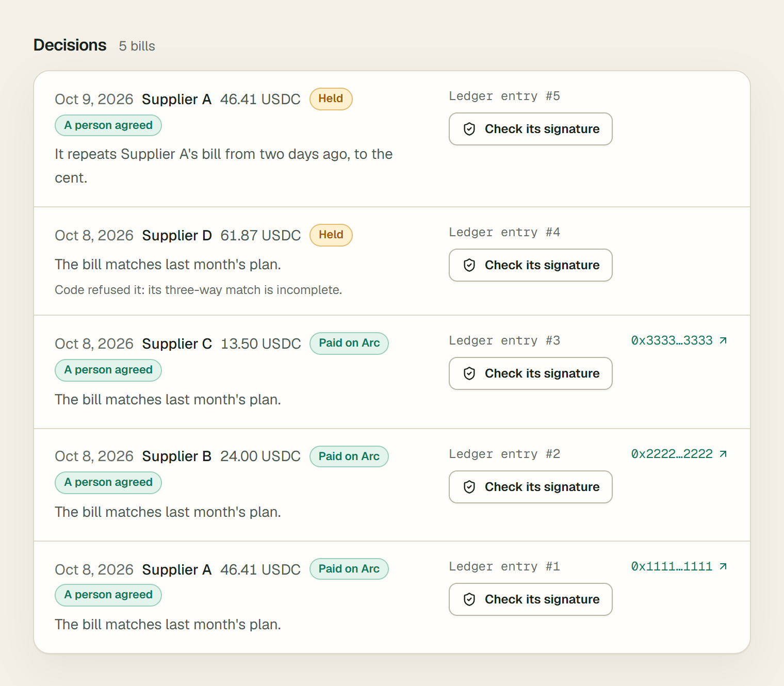Select the 'Oct 9, 2026' date
The image size is (784, 686).
(x=94, y=100)
